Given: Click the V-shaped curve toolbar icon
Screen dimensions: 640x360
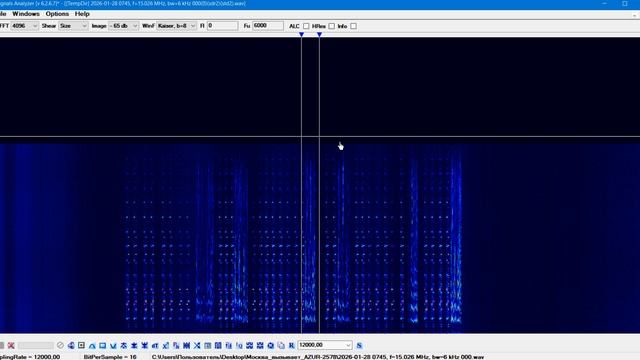Looking at the screenshot, I should [x=113, y=345].
